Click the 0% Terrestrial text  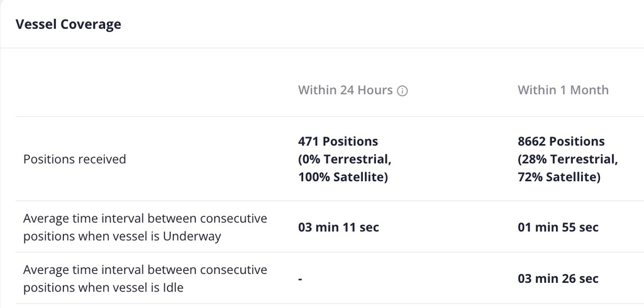pos(345,159)
